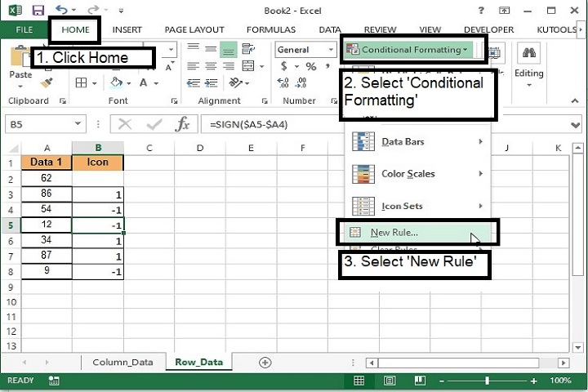Viewport: 588px width, 392px height.
Task: Merge and center selected cells
Action: [248, 66]
